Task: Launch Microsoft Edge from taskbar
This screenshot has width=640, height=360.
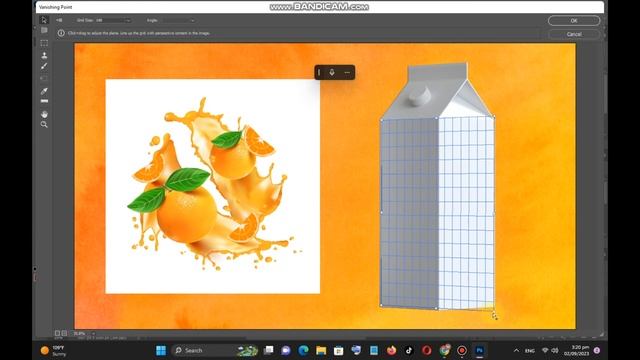Action: pyautogui.click(x=303, y=350)
